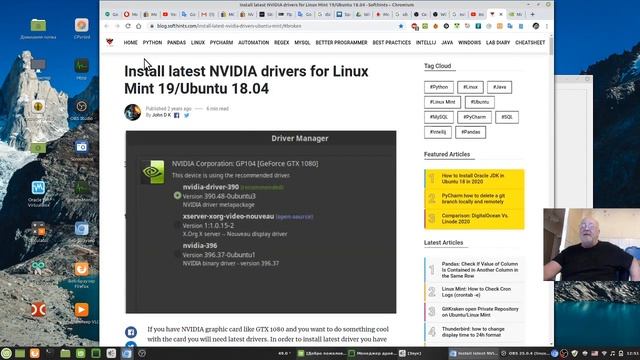Image resolution: width=640 pixels, height=360 pixels.
Task: Click the browser back arrow
Action: (x=107, y=26)
